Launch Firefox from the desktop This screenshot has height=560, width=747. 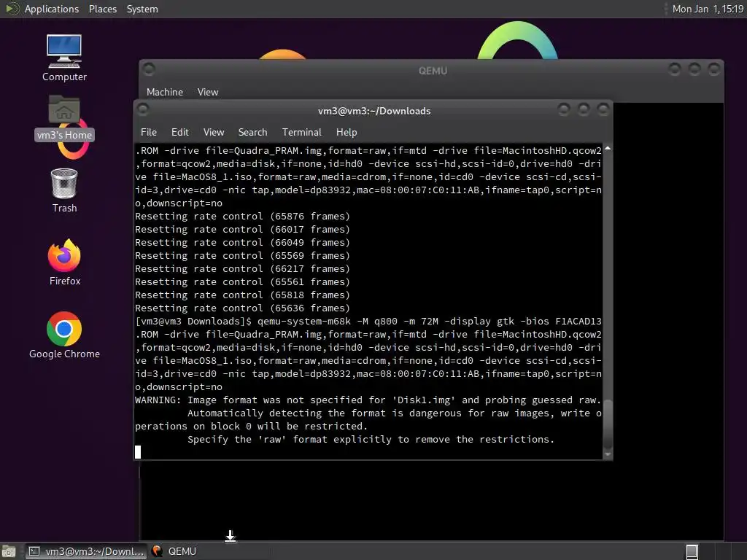point(64,262)
